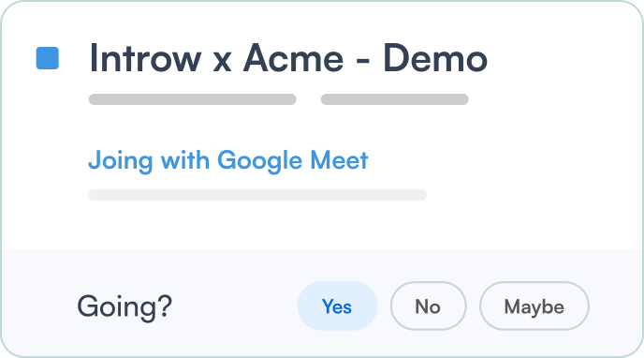Click the lowercase x between Introw and Acme
The image size is (644, 358).
pyautogui.click(x=222, y=63)
